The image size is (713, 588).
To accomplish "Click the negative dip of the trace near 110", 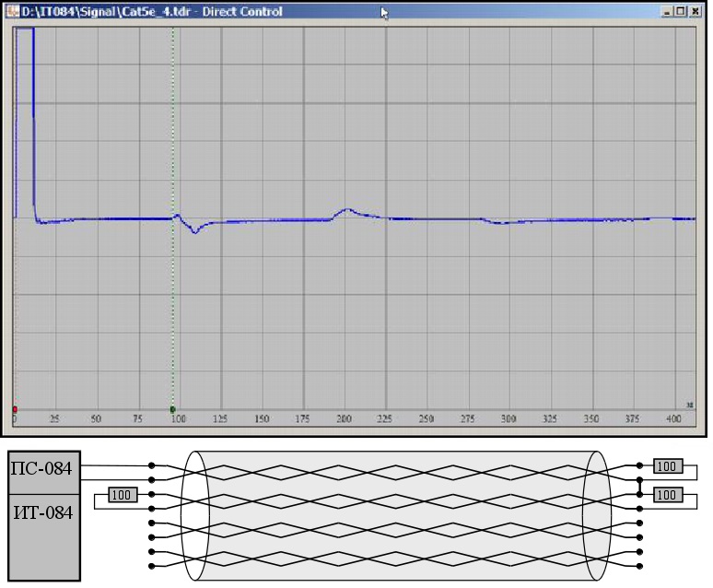I will point(195,231).
